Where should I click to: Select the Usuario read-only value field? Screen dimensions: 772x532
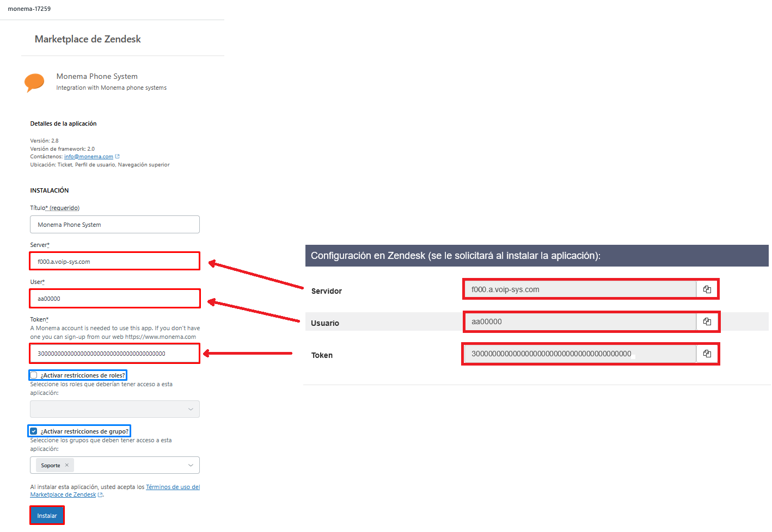580,321
